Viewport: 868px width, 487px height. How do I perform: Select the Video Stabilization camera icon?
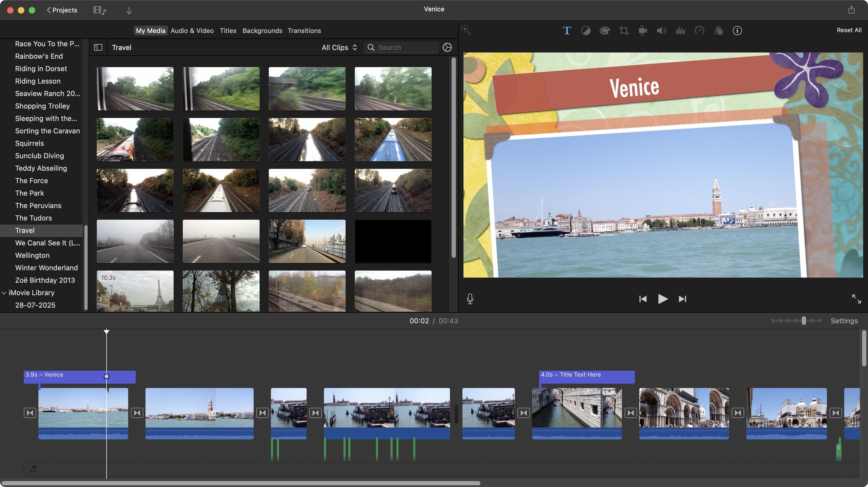pyautogui.click(x=643, y=31)
